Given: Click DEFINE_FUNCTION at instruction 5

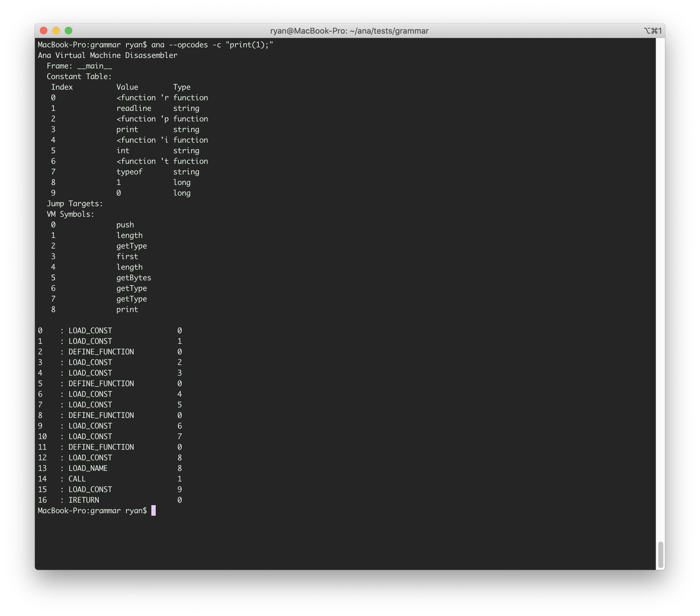Looking at the screenshot, I should pyautogui.click(x=102, y=384).
